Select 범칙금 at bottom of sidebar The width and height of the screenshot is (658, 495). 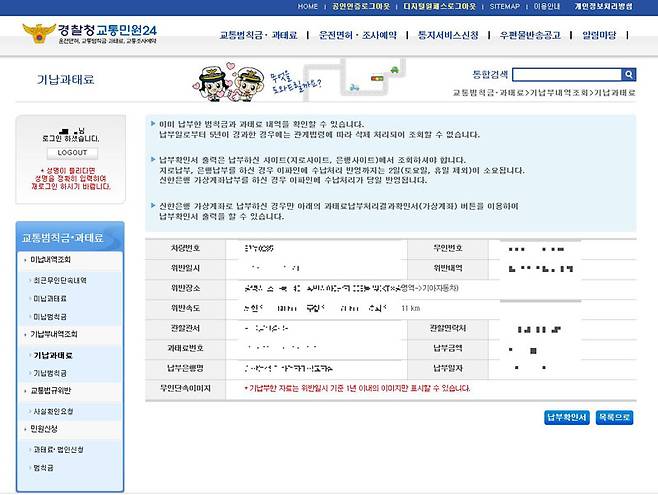(x=43, y=468)
